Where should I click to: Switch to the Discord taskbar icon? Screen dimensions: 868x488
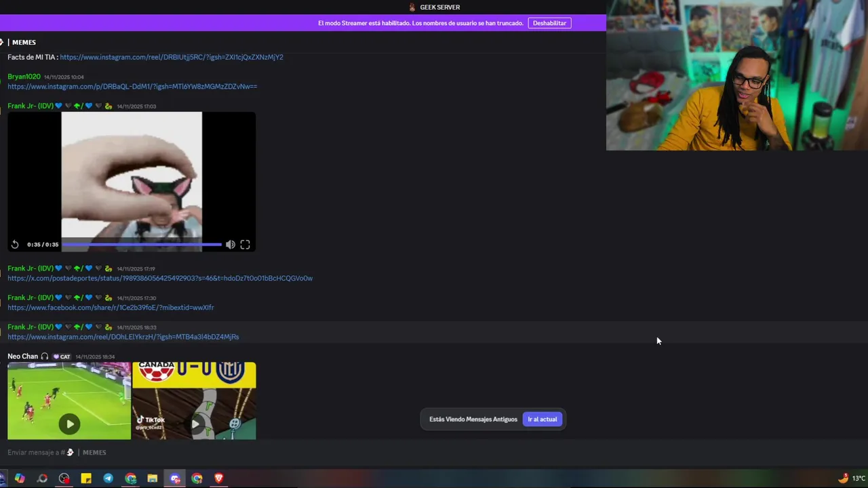pos(175,479)
